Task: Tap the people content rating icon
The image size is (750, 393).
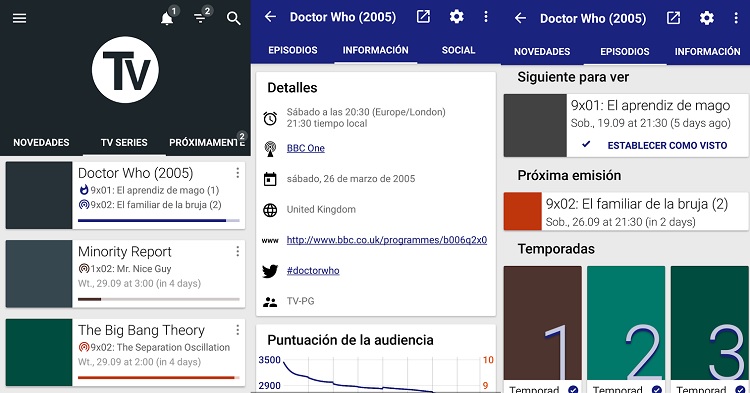Action: (x=270, y=302)
